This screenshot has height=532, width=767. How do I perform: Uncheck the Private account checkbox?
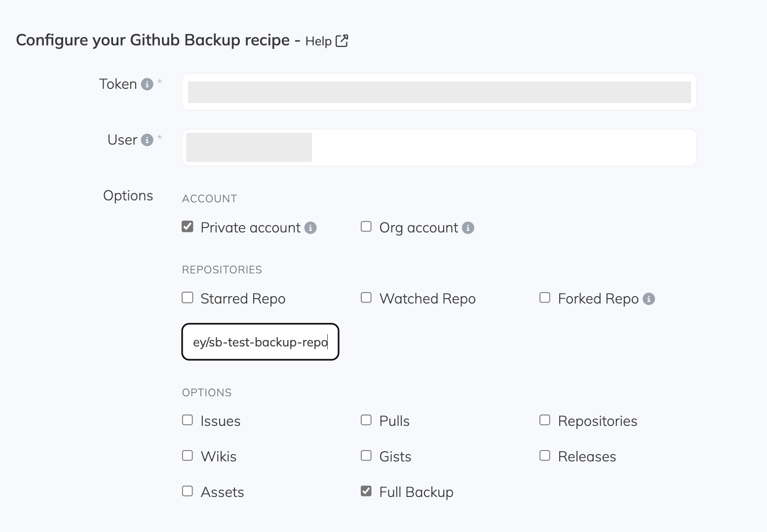coord(188,227)
